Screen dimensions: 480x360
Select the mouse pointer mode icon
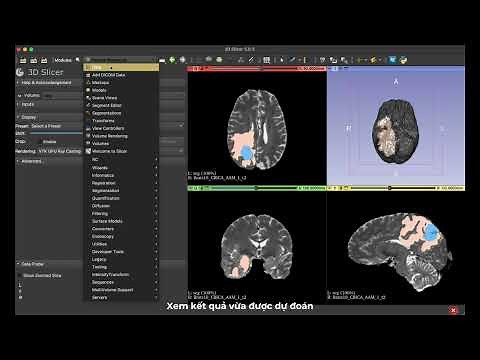[282, 60]
